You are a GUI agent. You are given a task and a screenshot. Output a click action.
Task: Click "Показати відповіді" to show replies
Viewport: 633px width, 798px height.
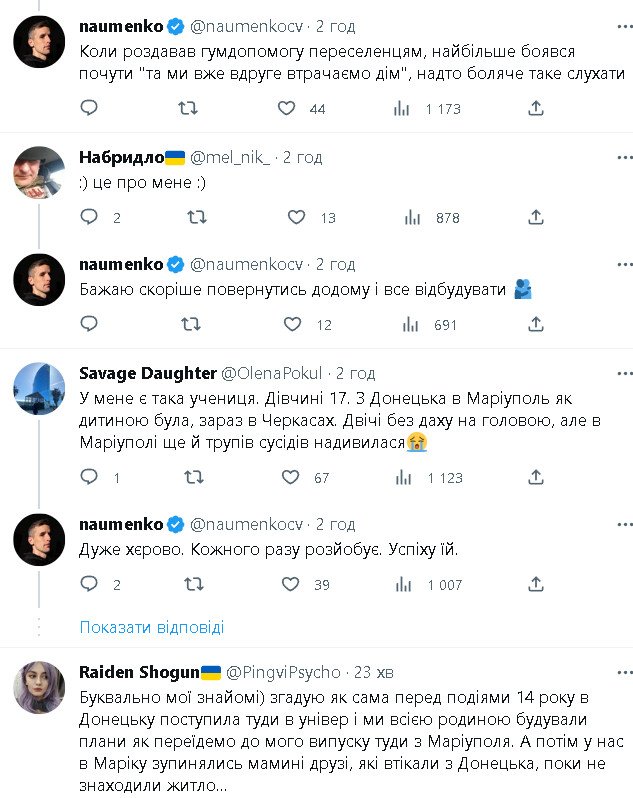click(x=152, y=627)
